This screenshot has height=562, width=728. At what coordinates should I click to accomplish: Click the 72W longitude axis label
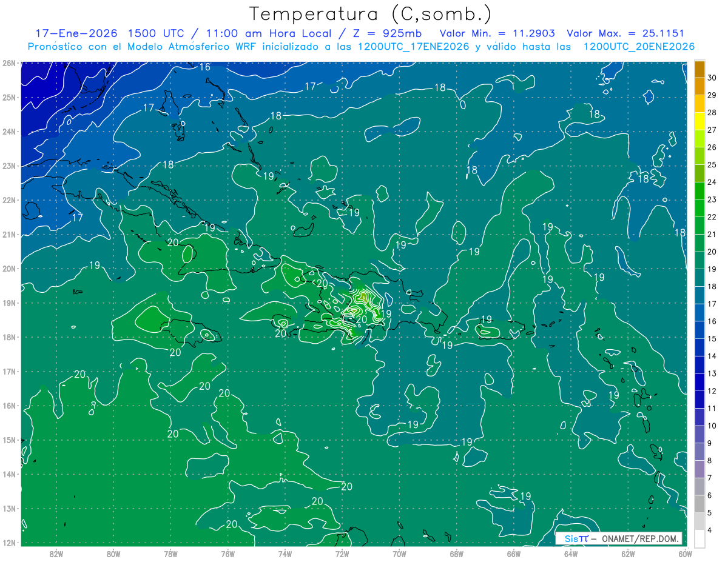click(x=342, y=553)
